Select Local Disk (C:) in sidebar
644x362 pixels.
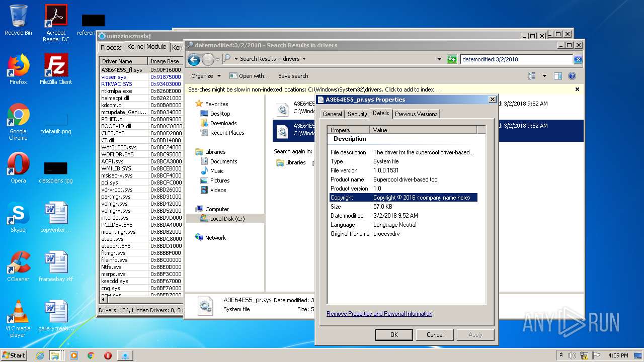coord(227,219)
